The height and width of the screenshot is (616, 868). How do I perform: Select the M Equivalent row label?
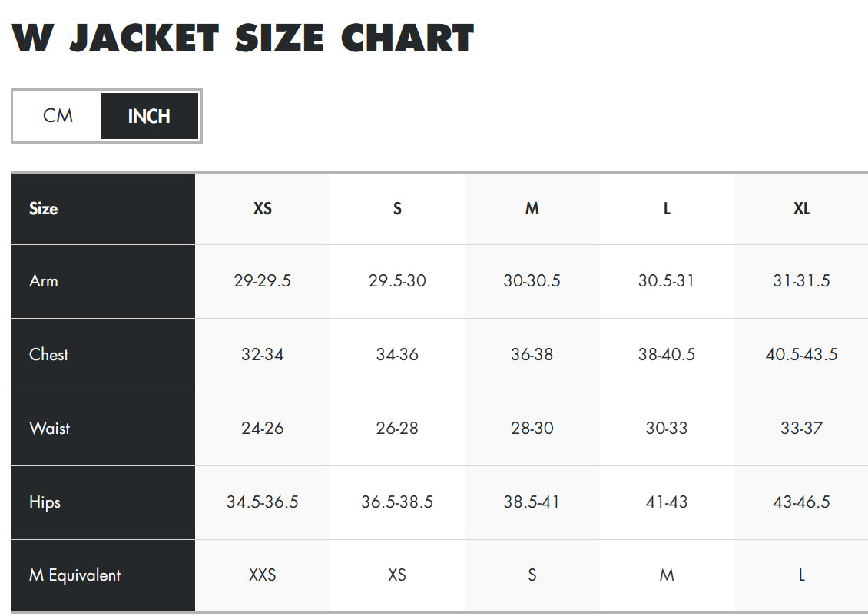click(75, 575)
